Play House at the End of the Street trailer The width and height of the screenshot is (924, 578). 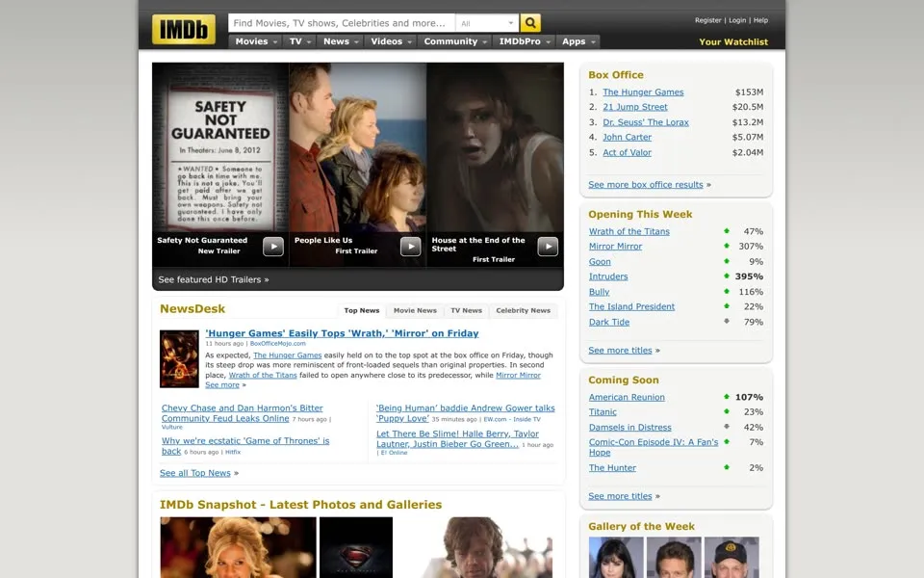point(548,246)
